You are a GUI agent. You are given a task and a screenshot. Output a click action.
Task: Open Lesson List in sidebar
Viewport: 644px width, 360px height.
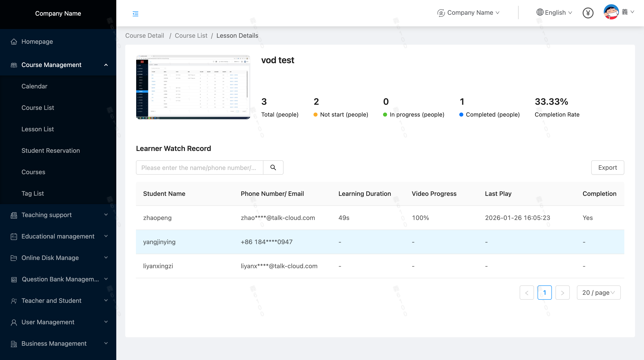coord(38,129)
